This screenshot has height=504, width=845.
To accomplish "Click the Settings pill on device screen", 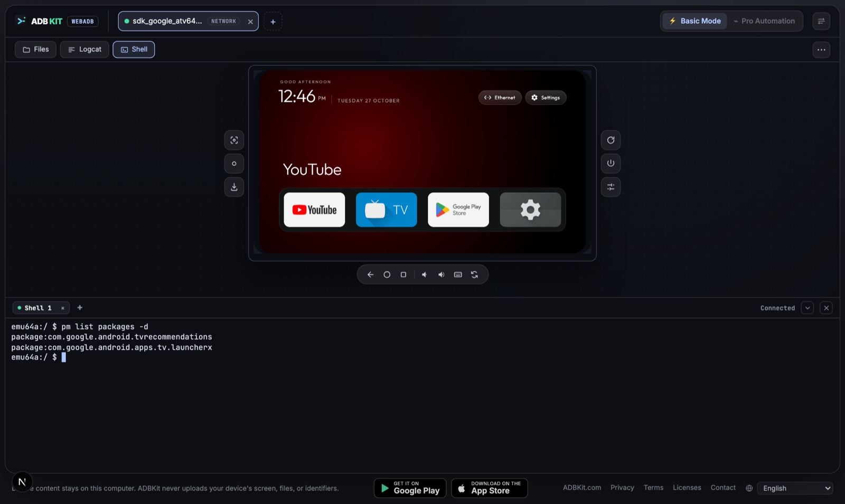I will [546, 98].
